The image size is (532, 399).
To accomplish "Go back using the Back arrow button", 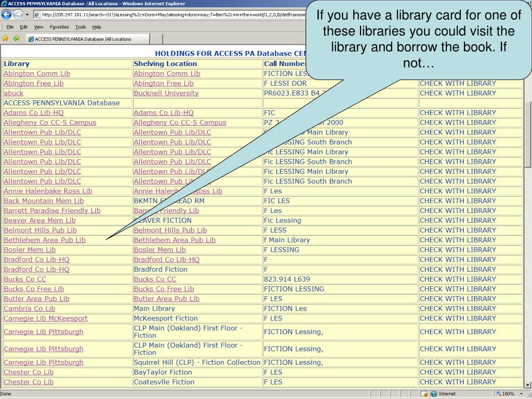I will [6, 15].
